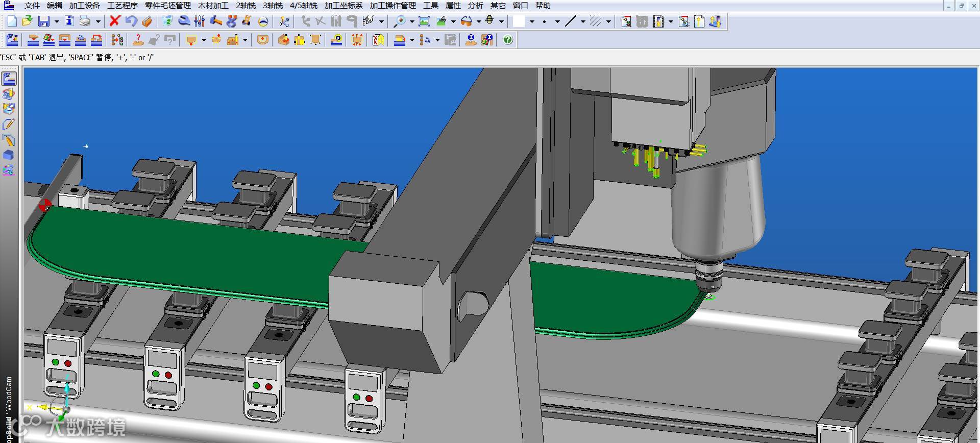Open the line style dropdown arrow
980x443 pixels.
583,21
